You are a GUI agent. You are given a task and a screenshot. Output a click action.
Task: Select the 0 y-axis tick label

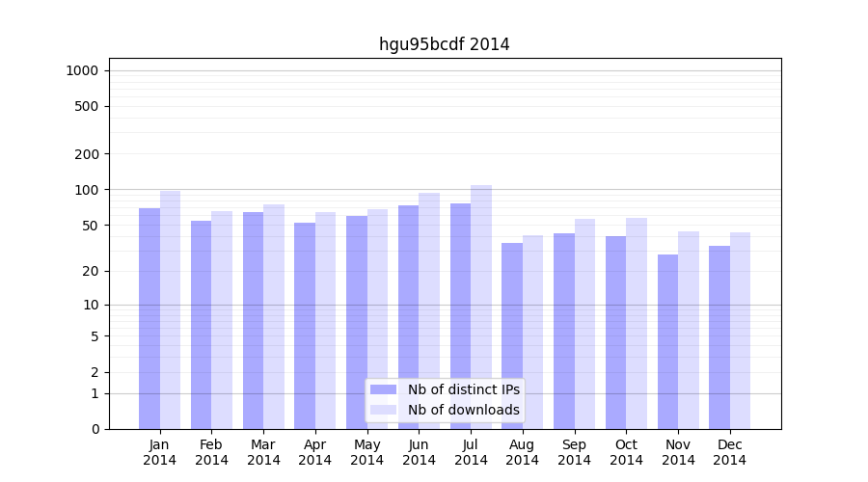pyautogui.click(x=95, y=429)
